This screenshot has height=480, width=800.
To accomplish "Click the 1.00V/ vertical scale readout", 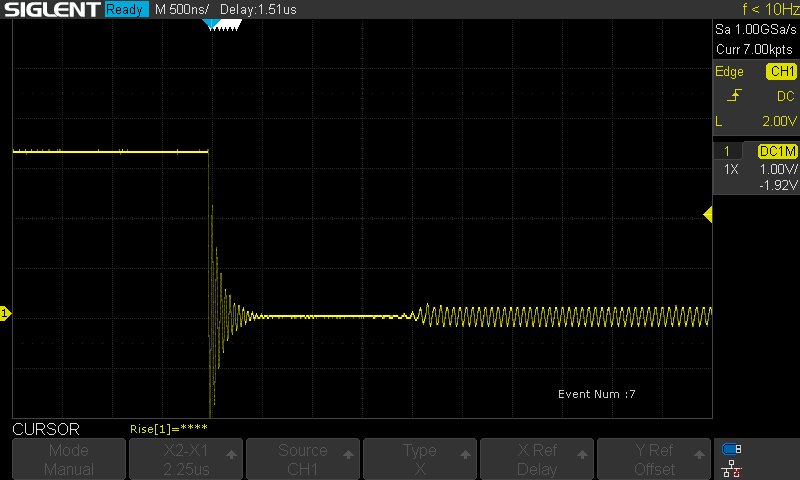I will (777, 169).
